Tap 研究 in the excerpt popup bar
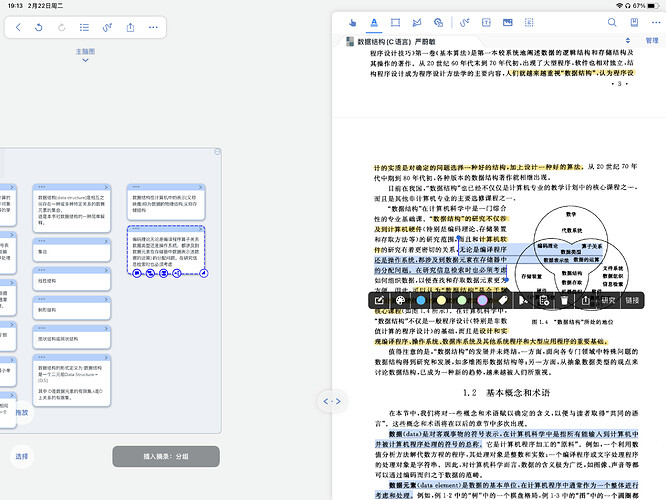Viewport: 666px width, 500px height. 608,300
